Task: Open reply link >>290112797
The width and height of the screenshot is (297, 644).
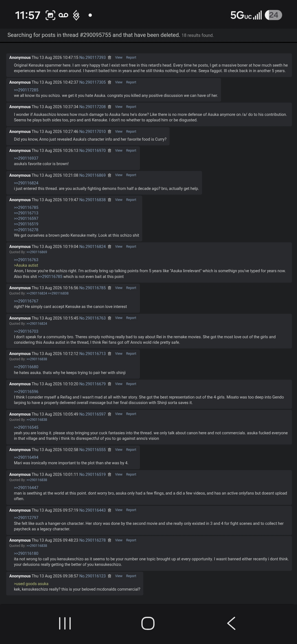Action: pyautogui.click(x=26, y=518)
